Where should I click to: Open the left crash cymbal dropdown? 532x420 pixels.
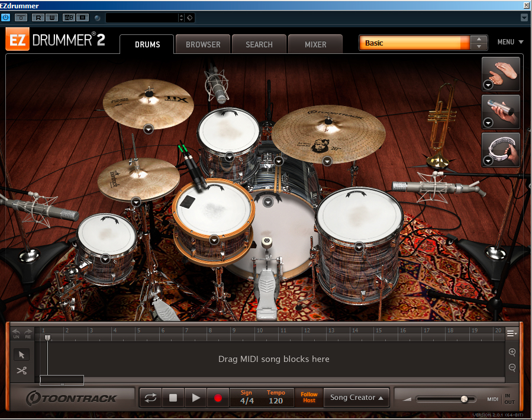point(149,129)
